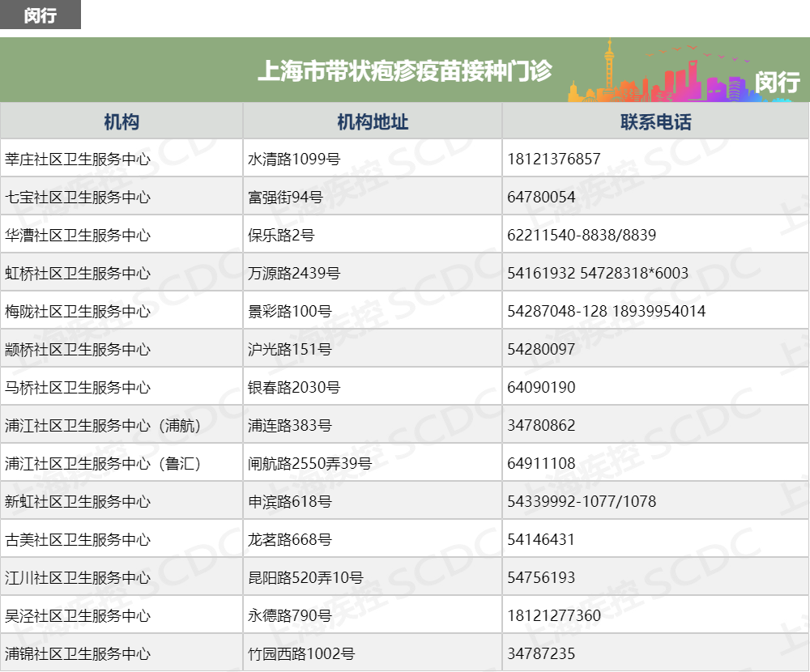Select address 银春路2030号
810x672 pixels.
294,387
